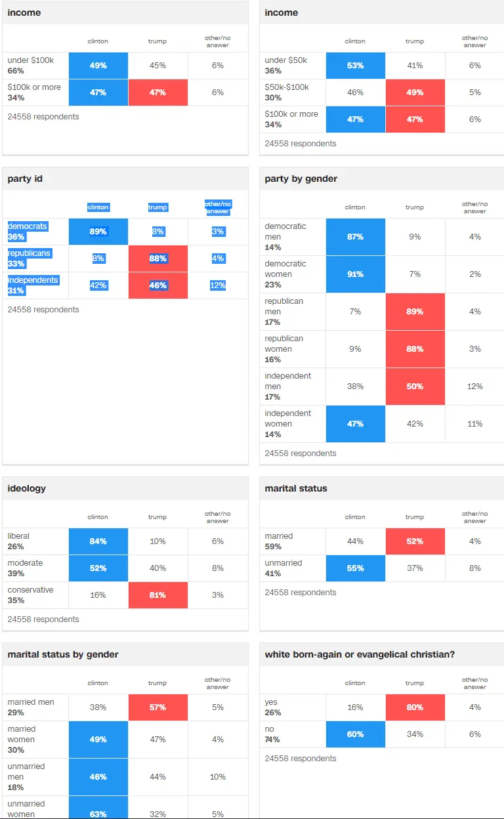Viewport: 504px width, 819px height.
Task: Click the "clinton" column header in the party id table
Action: (x=98, y=207)
